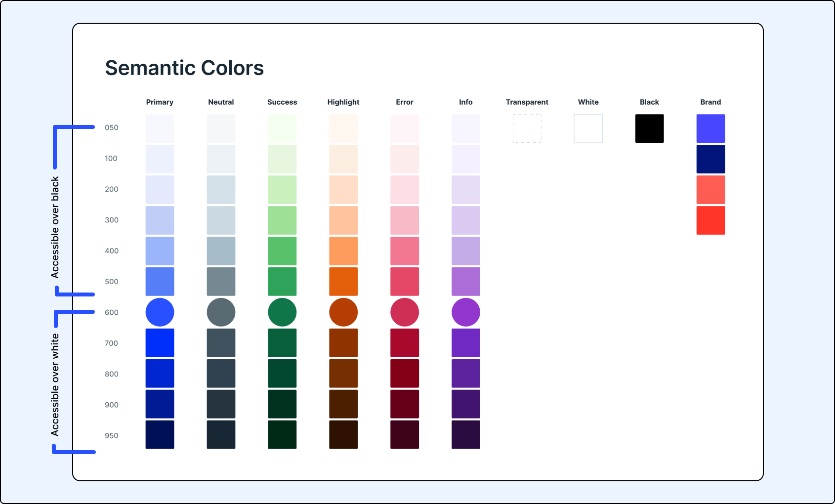
Task: Click the Neutral 600 circular swatch
Action: [221, 312]
